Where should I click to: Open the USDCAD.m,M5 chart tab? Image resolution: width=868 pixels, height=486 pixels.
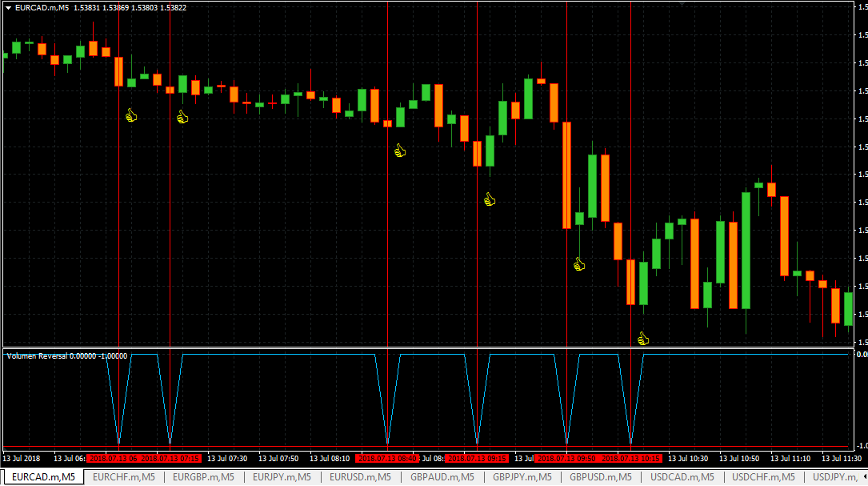pyautogui.click(x=682, y=476)
